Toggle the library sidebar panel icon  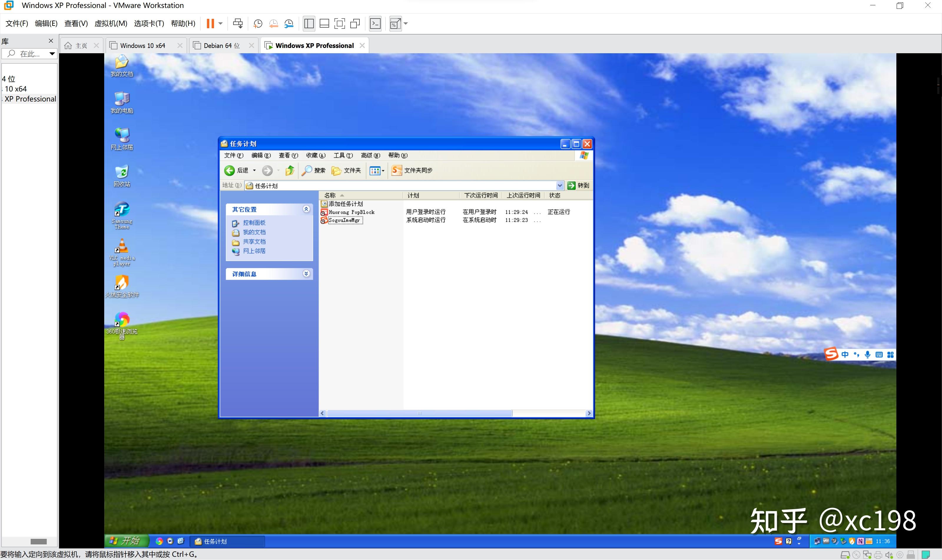309,24
